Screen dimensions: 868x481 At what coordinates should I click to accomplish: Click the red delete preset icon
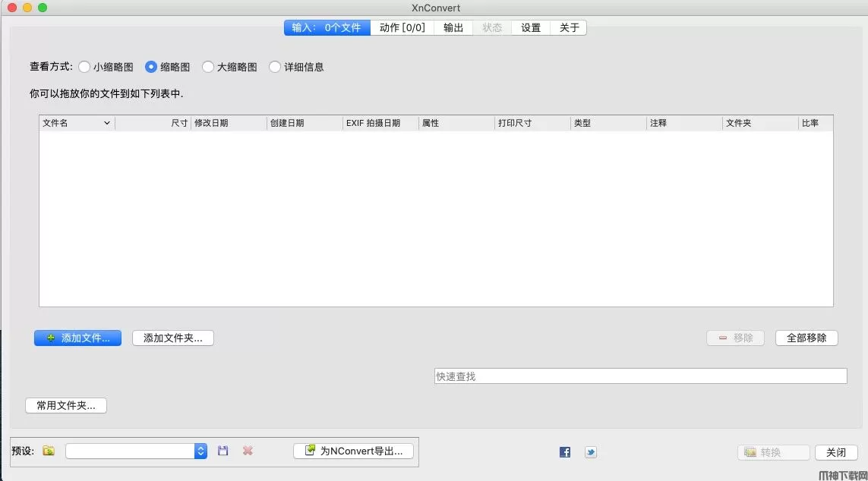coord(248,451)
